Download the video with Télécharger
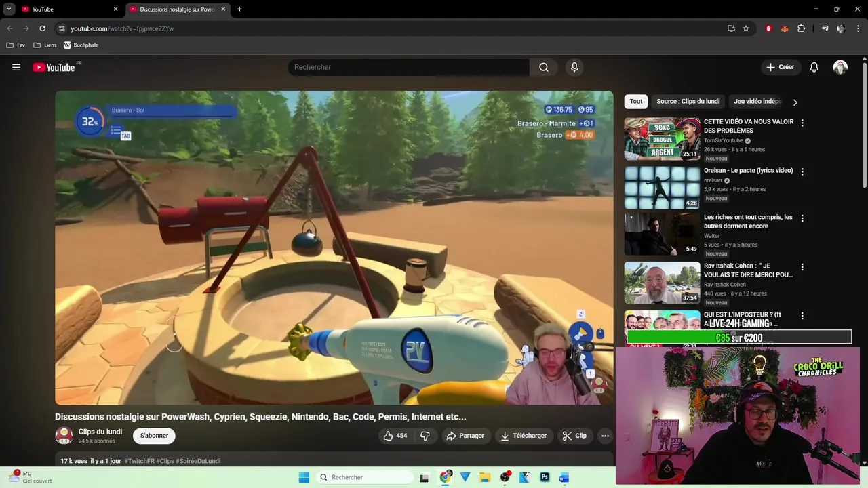The height and width of the screenshot is (488, 868). coord(524,436)
